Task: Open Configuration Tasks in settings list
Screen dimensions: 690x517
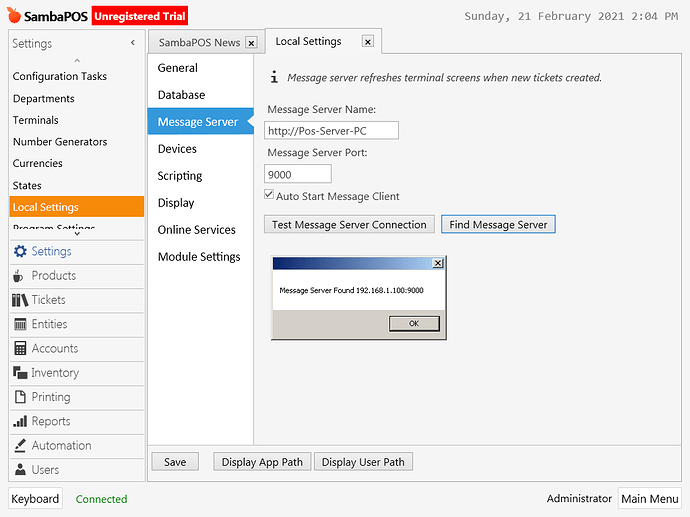Action: [77, 77]
